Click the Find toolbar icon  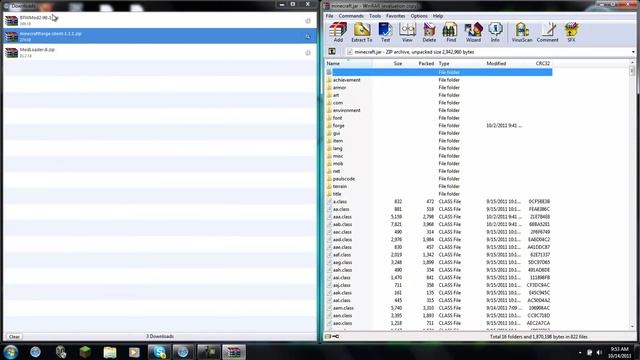coord(450,32)
